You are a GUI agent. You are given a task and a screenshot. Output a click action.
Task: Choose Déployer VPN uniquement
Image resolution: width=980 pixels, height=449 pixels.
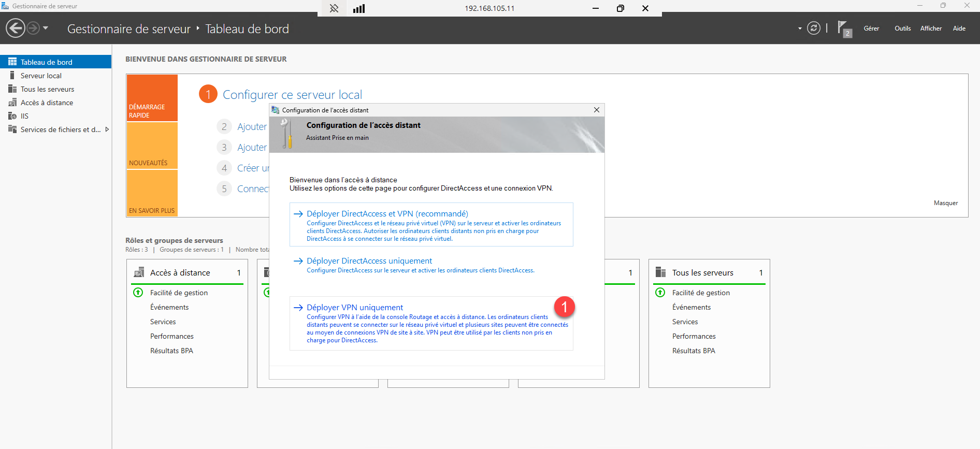[x=355, y=308]
